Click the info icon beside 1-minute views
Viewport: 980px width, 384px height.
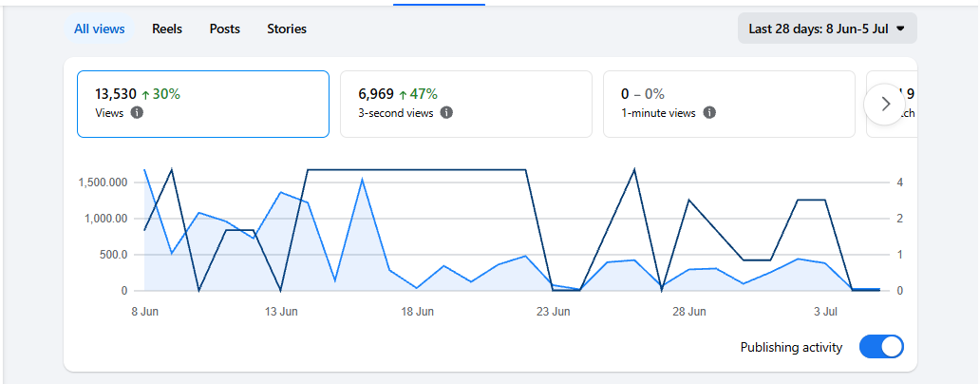click(x=709, y=113)
